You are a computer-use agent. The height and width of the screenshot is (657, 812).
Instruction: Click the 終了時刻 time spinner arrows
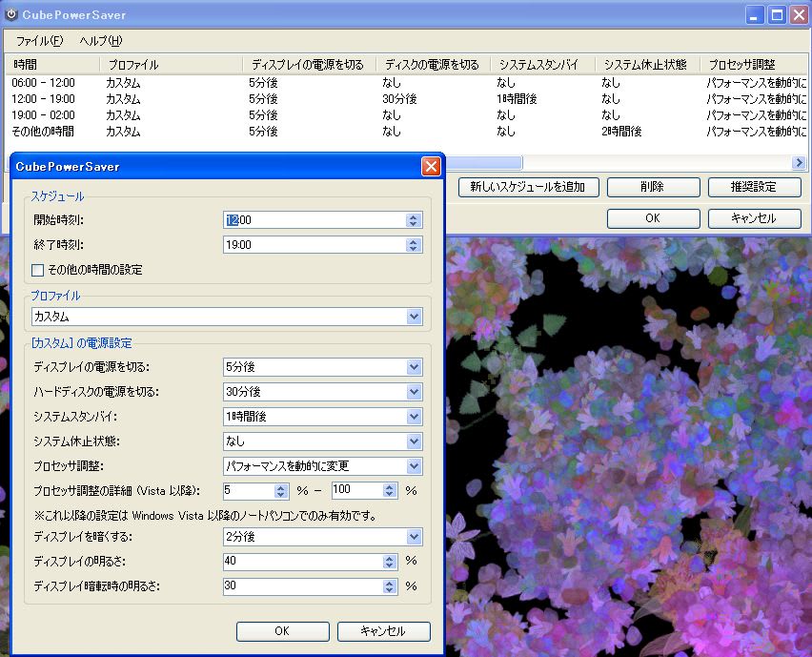(413, 245)
